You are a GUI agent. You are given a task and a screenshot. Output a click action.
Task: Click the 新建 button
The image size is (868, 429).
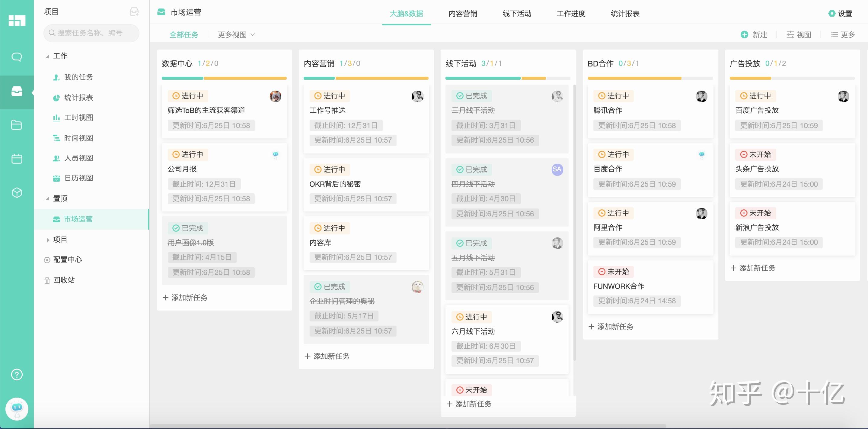click(x=755, y=34)
